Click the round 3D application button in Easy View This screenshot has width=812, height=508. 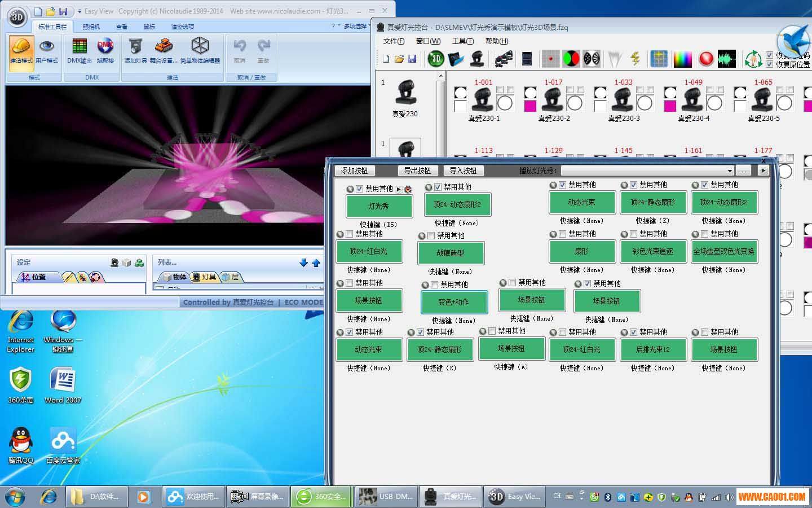[17, 17]
